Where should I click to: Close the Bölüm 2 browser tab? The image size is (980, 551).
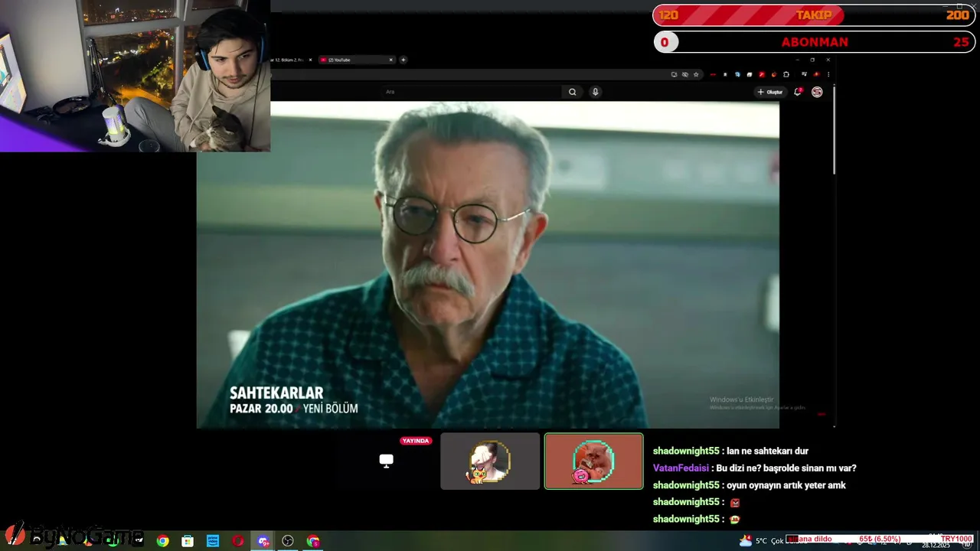[x=310, y=60]
